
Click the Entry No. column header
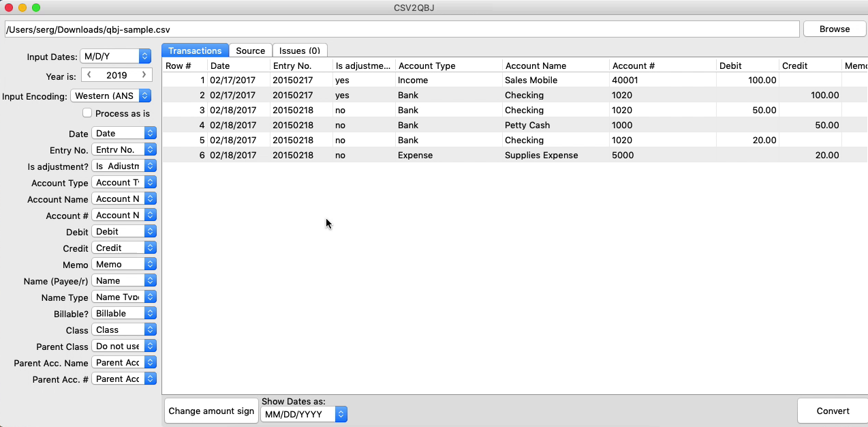301,65
